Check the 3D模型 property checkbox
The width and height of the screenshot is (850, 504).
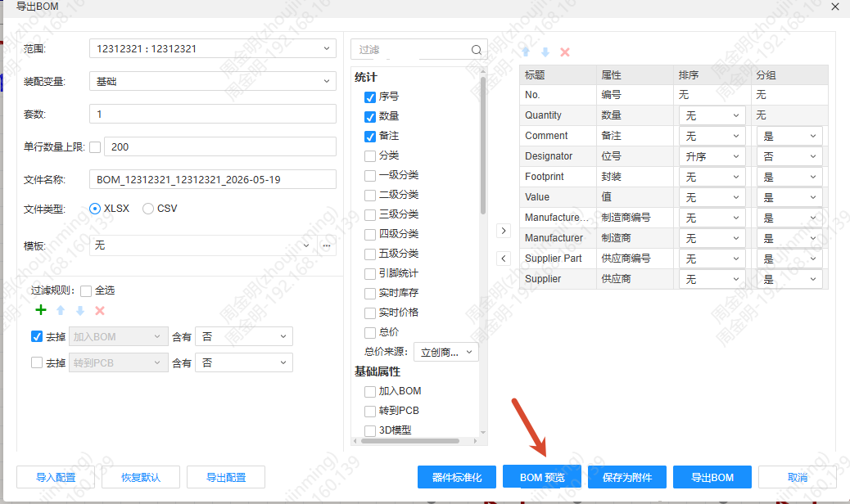(x=370, y=430)
